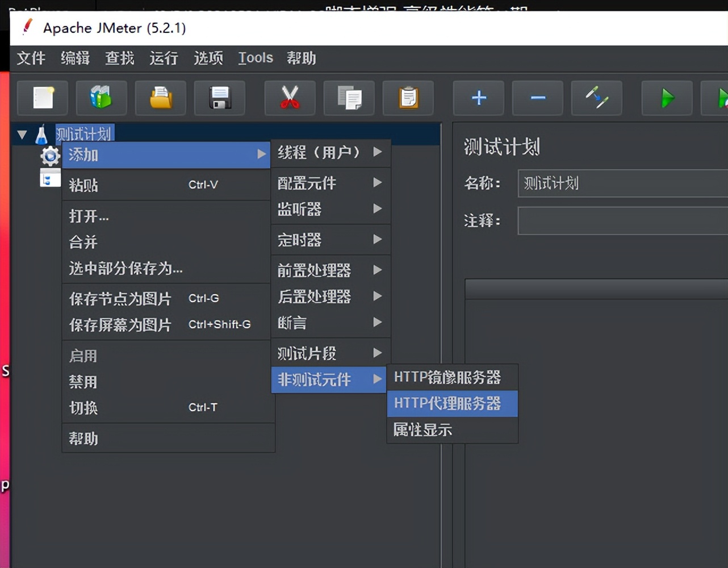Choose 启用 in the context menu
The width and height of the screenshot is (728, 568).
(x=166, y=356)
